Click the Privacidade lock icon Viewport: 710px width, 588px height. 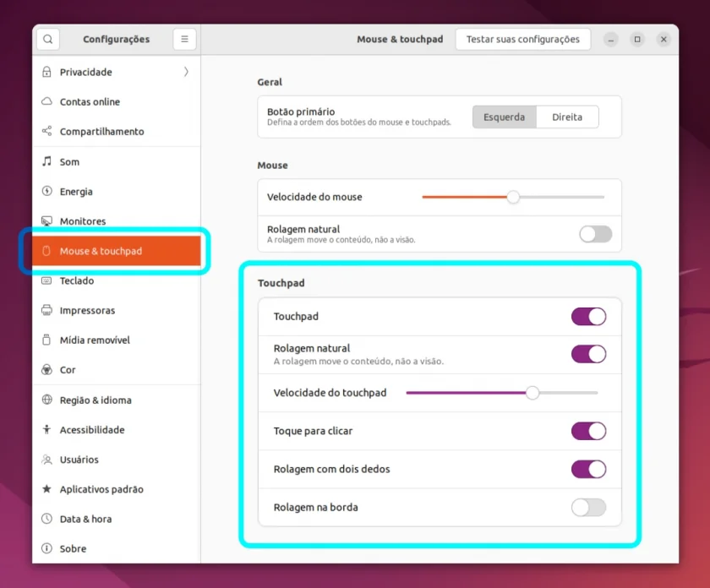[x=46, y=72]
